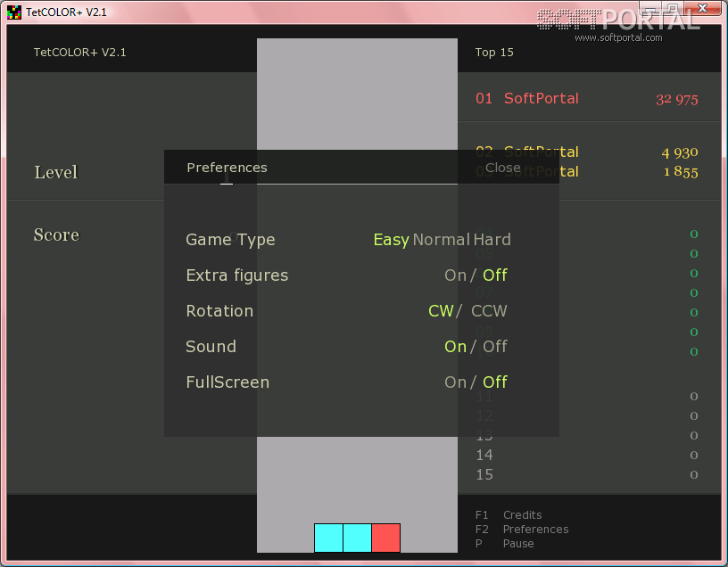The height and width of the screenshot is (567, 728).
Task: Click the Level label
Action: [x=55, y=172]
